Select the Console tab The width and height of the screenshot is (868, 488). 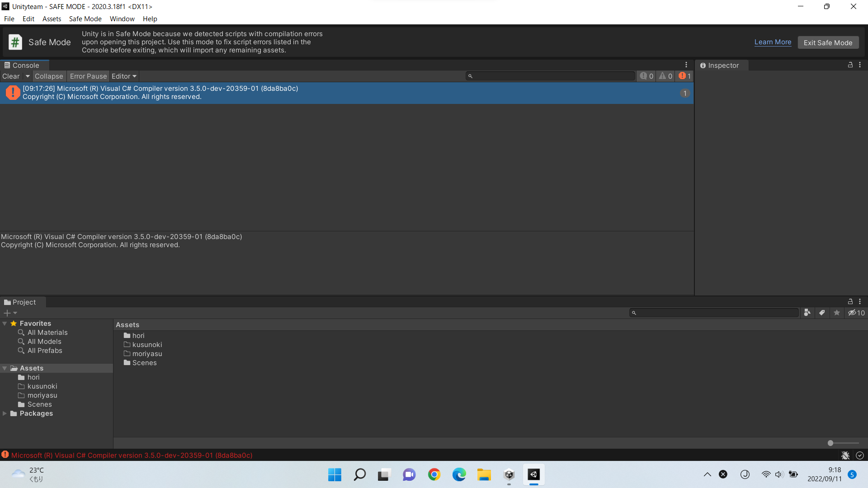24,65
